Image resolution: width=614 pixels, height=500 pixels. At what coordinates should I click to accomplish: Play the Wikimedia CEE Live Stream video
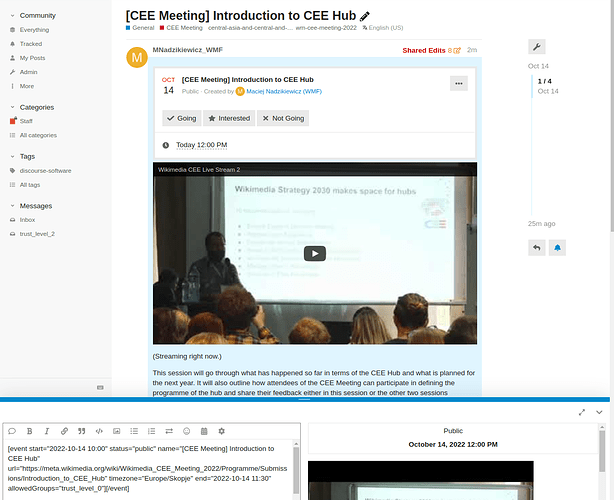315,254
